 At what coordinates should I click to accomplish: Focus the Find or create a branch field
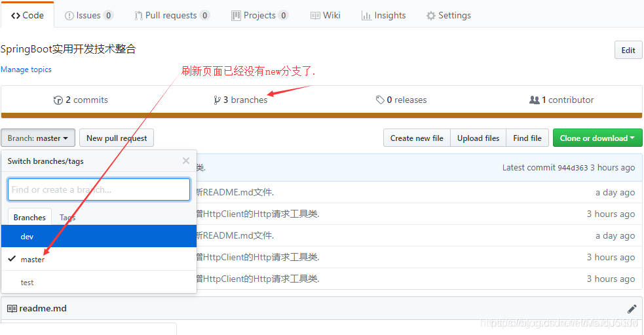tap(98, 189)
